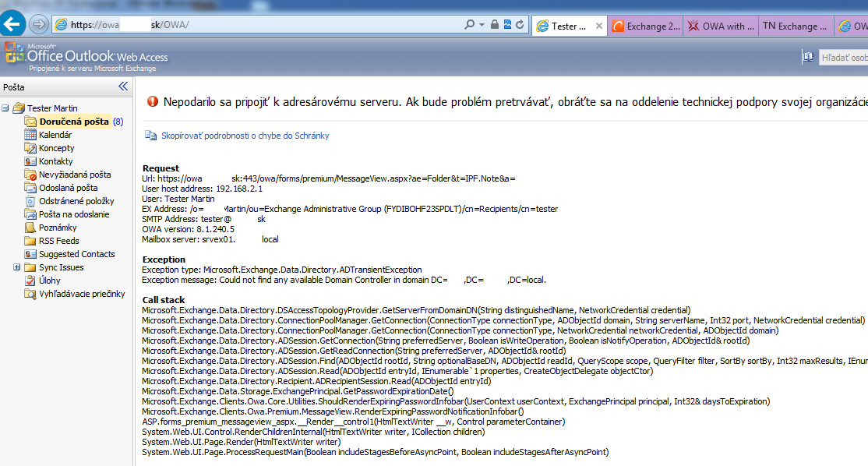
Task: Select the Poznámky folder label
Action: [58, 228]
